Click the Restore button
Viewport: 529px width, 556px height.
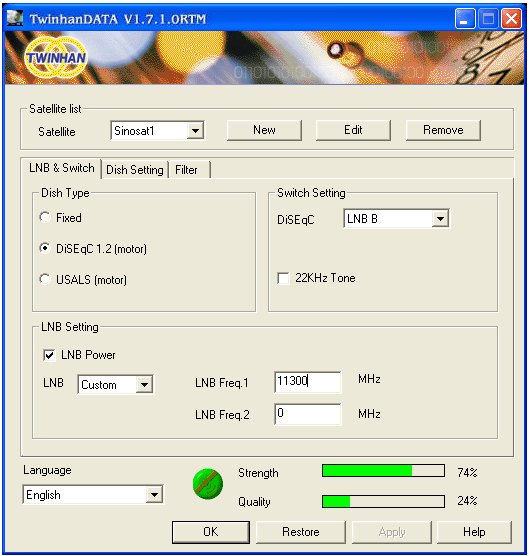(301, 532)
